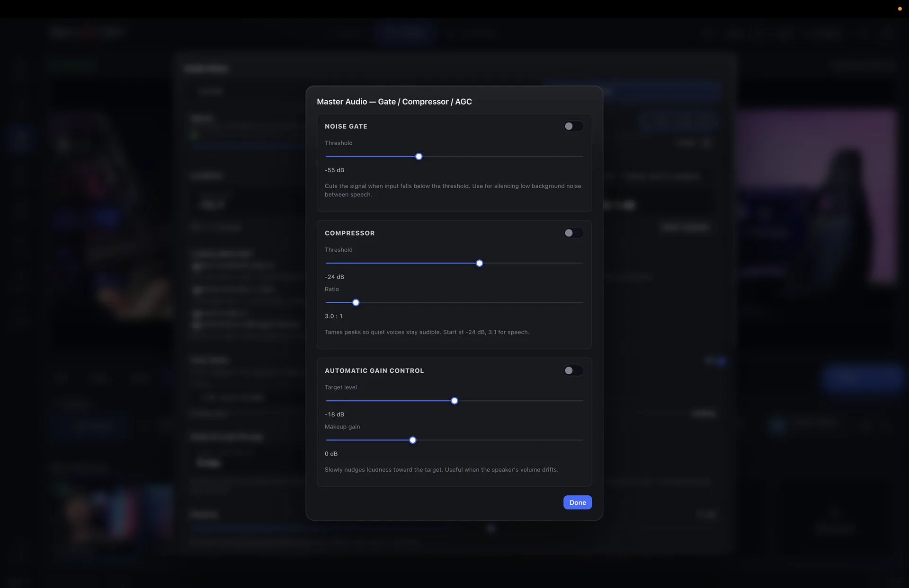Click the Compressor threshold slider handle
Viewport: 909px width, 588px height.
(x=479, y=263)
